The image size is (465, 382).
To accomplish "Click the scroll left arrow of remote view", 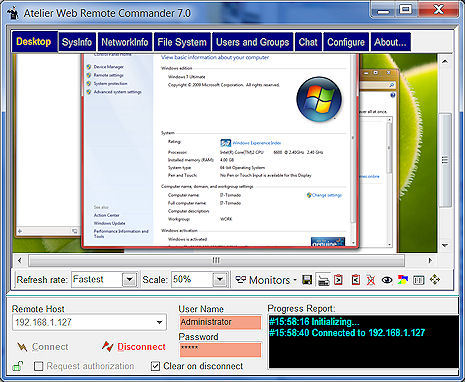I will [x=20, y=260].
